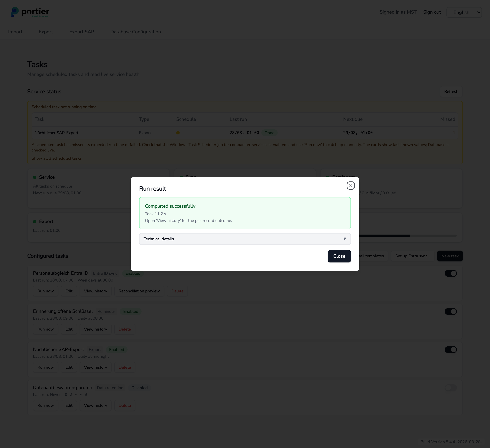Viewport: 490px width, 448px height.
Task: Edit the Personalabgleich Entra ID task
Action: click(69, 291)
